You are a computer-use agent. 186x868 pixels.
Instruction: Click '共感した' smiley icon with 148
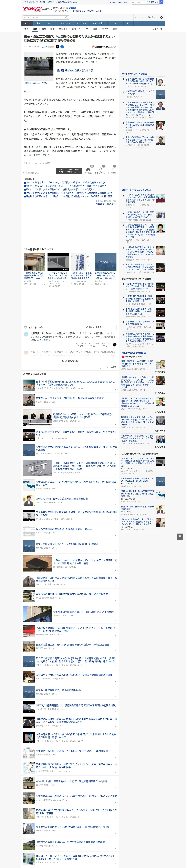pos(77,345)
